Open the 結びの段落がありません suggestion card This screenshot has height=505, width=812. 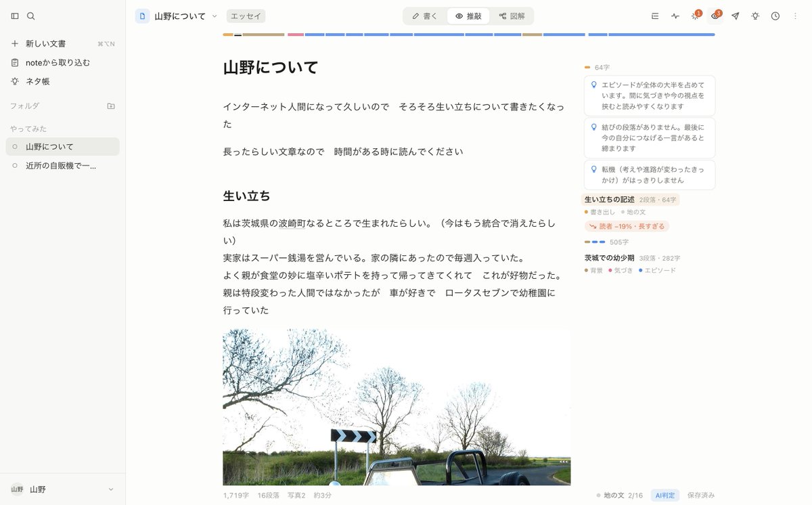650,137
